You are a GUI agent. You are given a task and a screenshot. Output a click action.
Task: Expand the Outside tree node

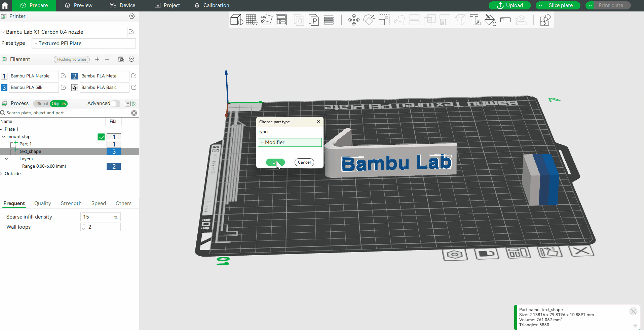coord(2,174)
